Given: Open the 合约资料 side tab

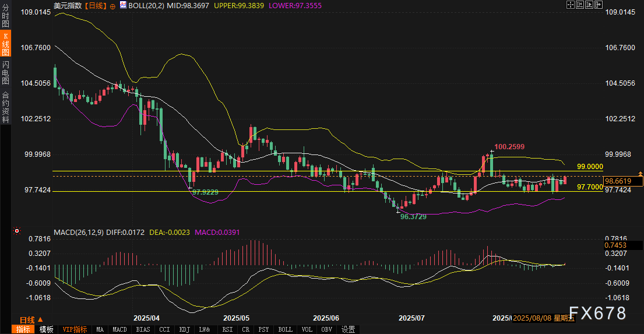Looking at the screenshot, I should click(x=5, y=107).
